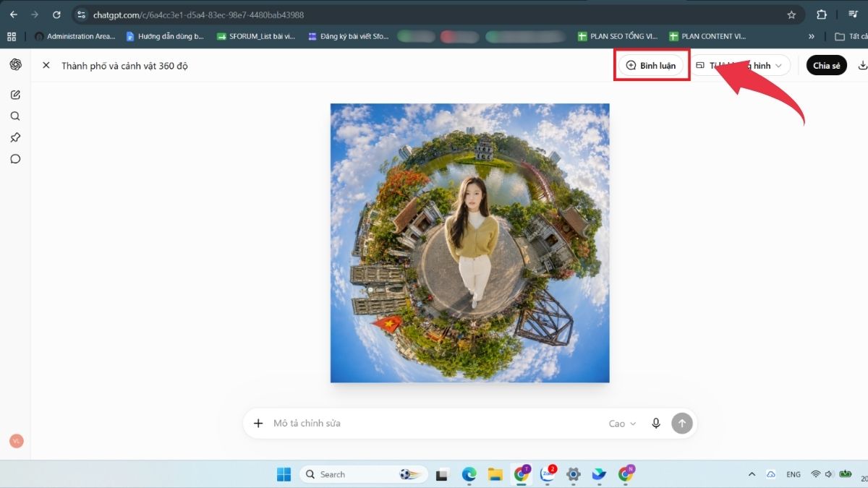Expand the aspect ratio dropdown
The image size is (868, 488).
click(739, 65)
